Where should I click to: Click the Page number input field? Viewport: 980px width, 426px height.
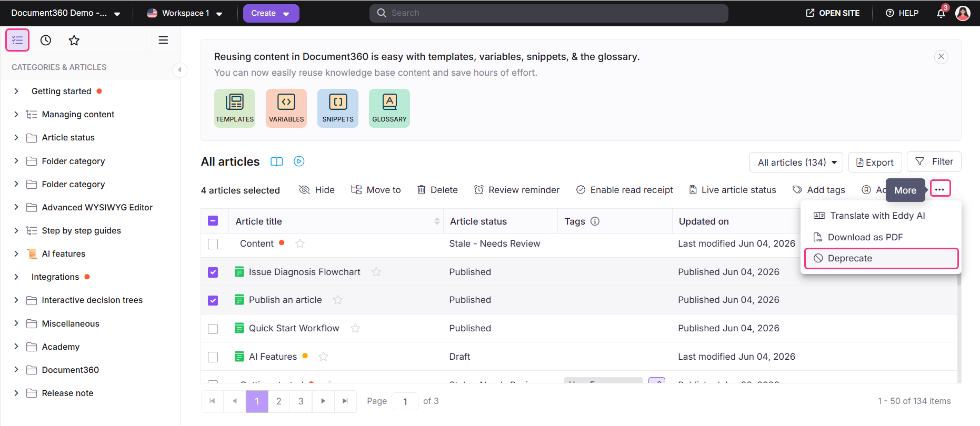pos(405,401)
